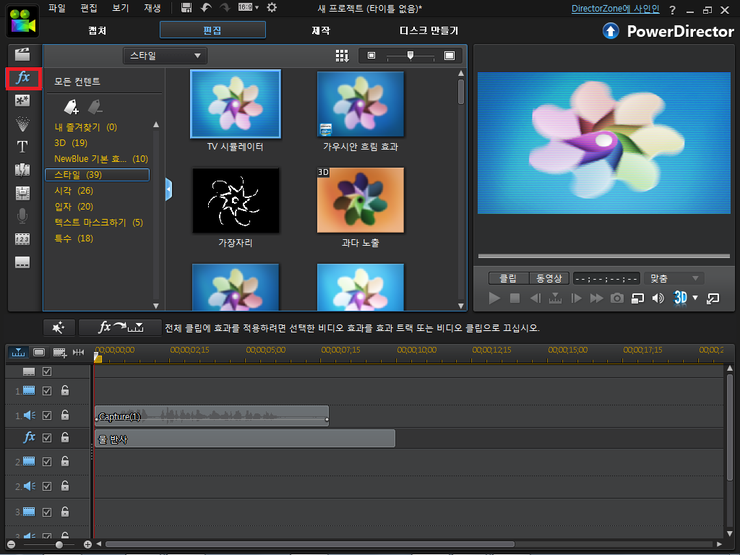Select the Capture(1) audio clip
740x555 pixels.
211,416
